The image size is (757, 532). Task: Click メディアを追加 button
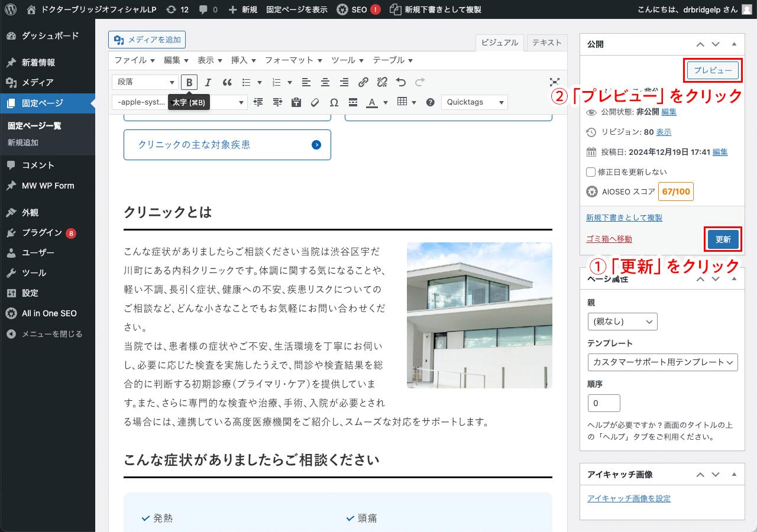147,40
